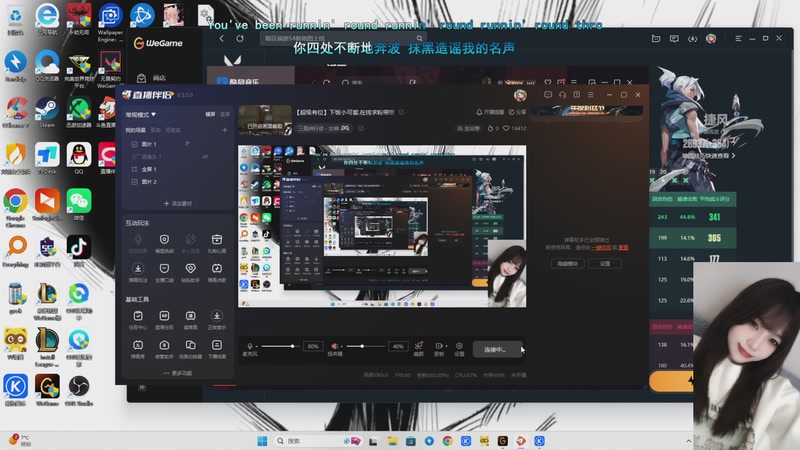Image resolution: width=800 pixels, height=450 pixels.
Task: Click the orange 一键修复 link
Action: [601, 247]
